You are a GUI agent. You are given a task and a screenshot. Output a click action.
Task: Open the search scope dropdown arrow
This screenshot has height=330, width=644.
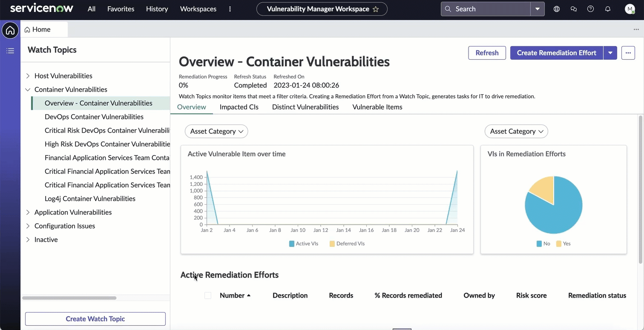[x=538, y=9]
